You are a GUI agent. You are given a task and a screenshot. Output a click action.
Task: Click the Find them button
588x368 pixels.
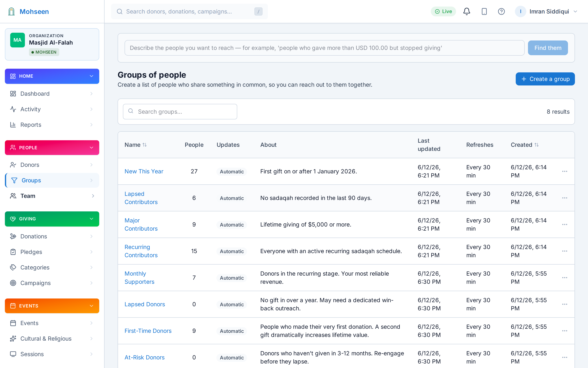click(x=548, y=48)
